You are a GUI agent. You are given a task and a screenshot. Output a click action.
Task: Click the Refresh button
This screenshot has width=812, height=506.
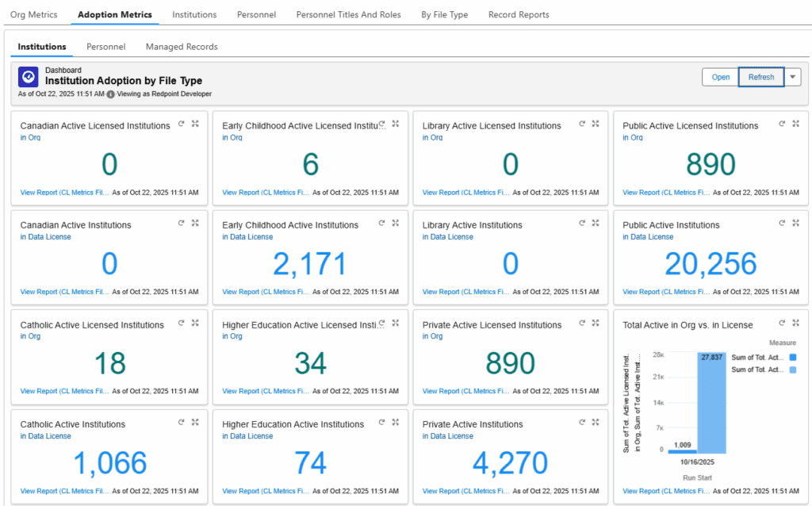click(760, 77)
